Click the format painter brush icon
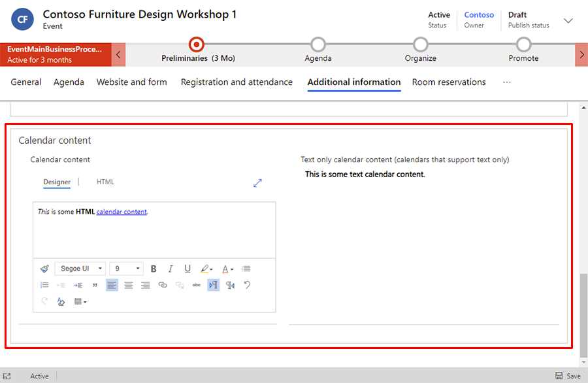 pyautogui.click(x=44, y=269)
